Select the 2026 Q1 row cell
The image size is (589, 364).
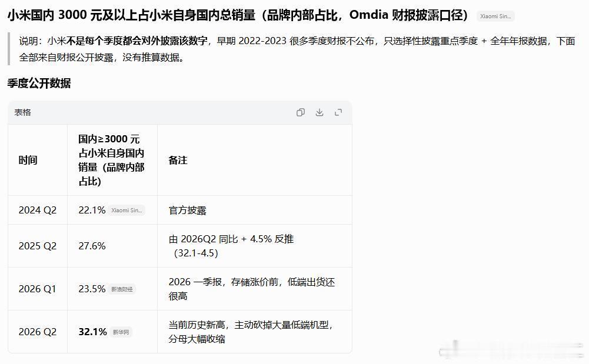(x=37, y=289)
